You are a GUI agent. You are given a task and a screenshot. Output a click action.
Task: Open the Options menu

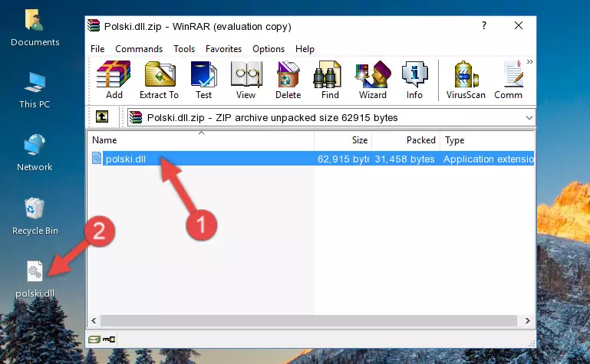click(x=269, y=49)
